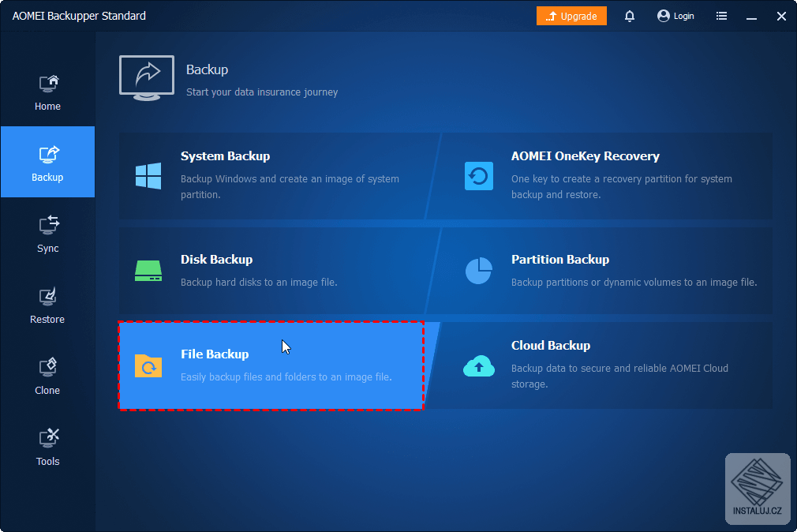Open the Home section in sidebar
This screenshot has width=797, height=532.
(48, 92)
